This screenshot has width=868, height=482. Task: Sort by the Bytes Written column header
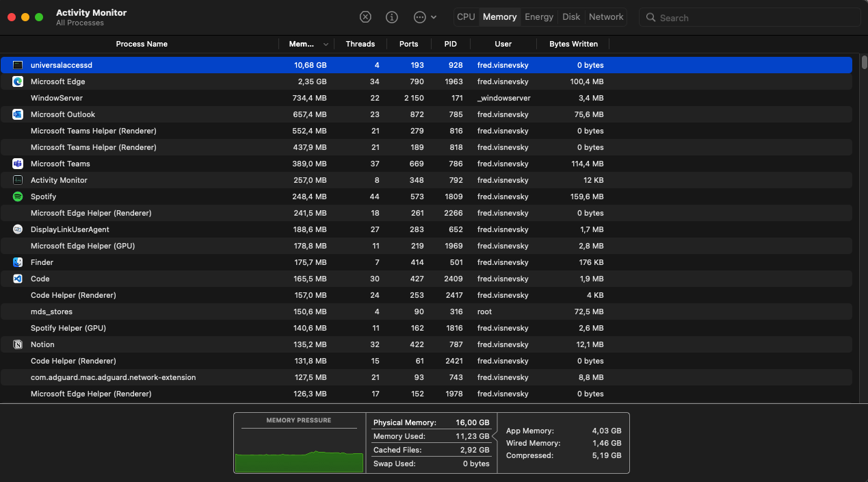tap(573, 44)
